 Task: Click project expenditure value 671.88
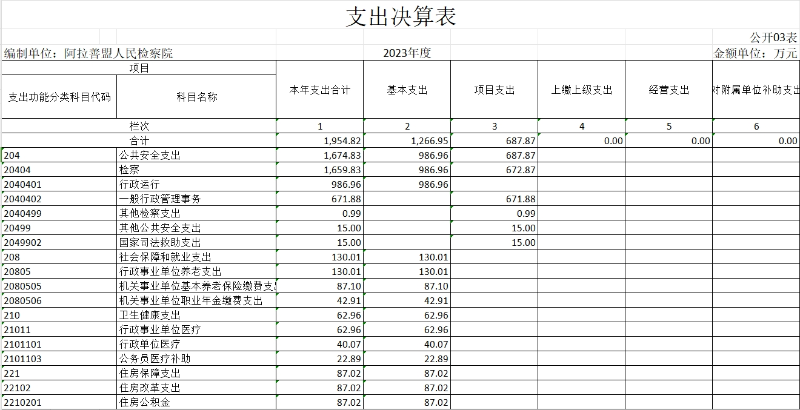(x=494, y=199)
